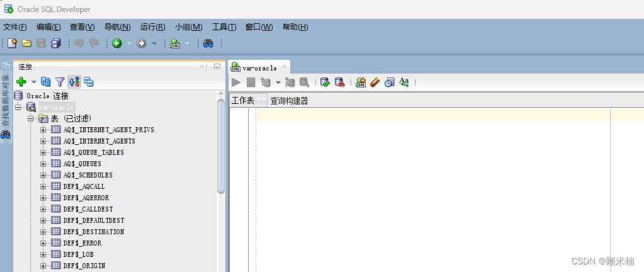644x272 pixels.
Task: Open the Forward history dropdown arrow
Action: [x=154, y=43]
